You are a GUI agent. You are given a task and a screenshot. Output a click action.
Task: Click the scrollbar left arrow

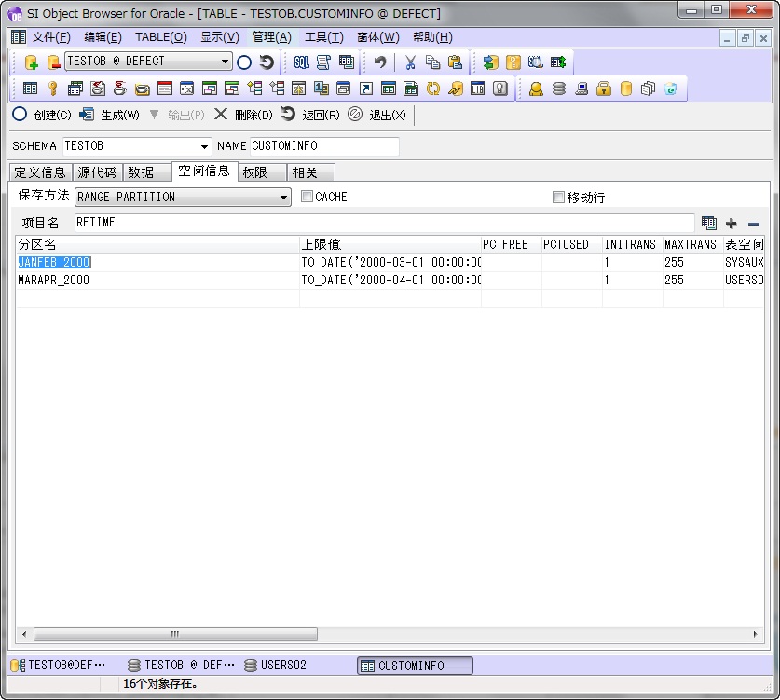tap(24, 635)
